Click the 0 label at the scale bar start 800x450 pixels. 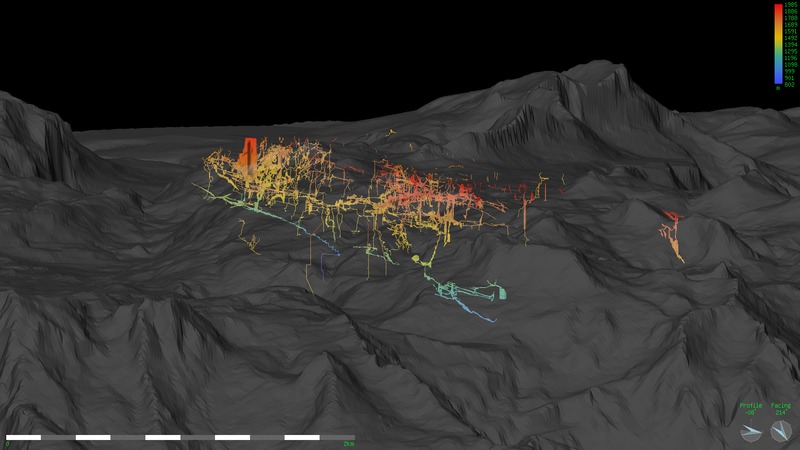pos(7,444)
